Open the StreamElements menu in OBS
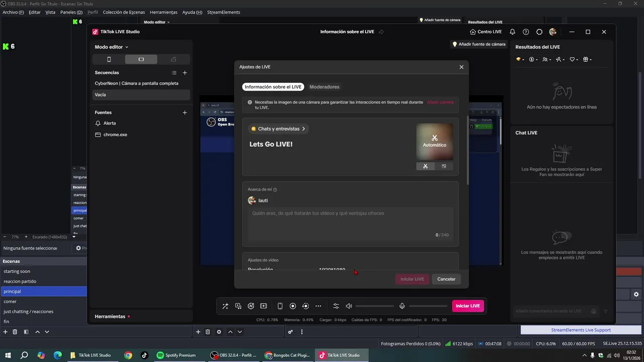644x362 pixels. [x=223, y=12]
